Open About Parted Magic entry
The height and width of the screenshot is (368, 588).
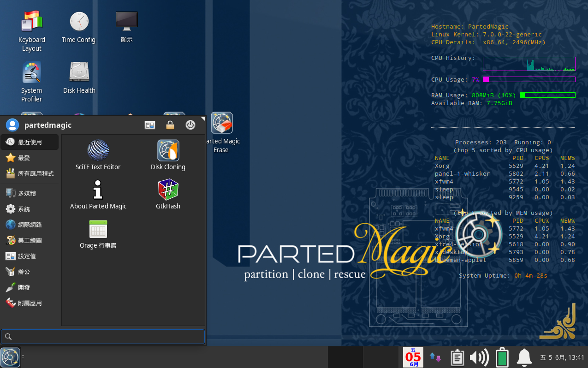point(98,194)
